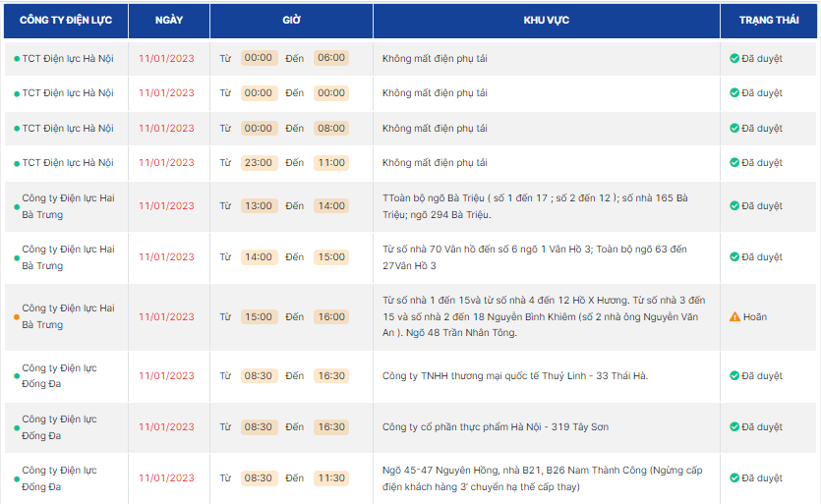Click the 08:00 end time chip
Screen dimensions: 821x504
coord(331,129)
